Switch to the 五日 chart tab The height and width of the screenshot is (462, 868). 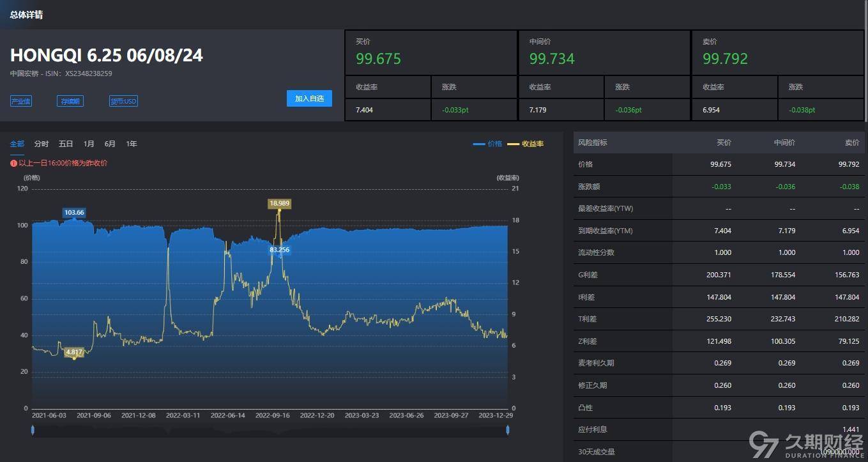[66, 144]
